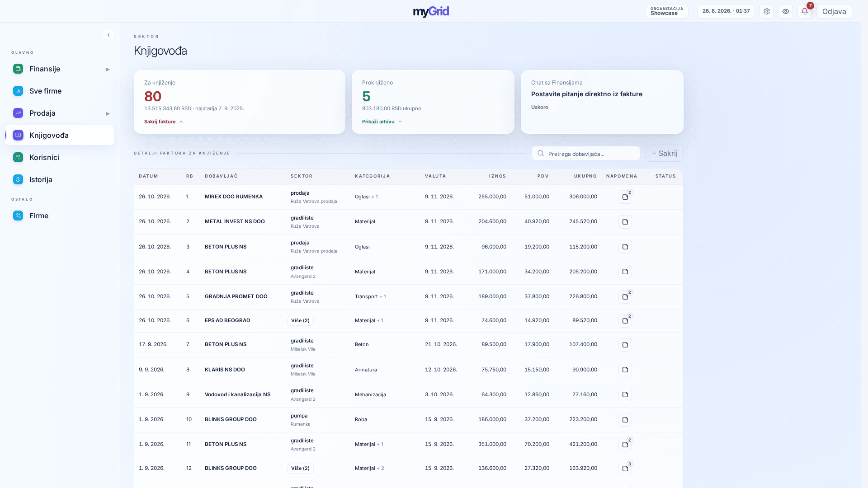The image size is (868, 488).
Task: Click the Finansije sidebar icon
Action: tap(18, 69)
